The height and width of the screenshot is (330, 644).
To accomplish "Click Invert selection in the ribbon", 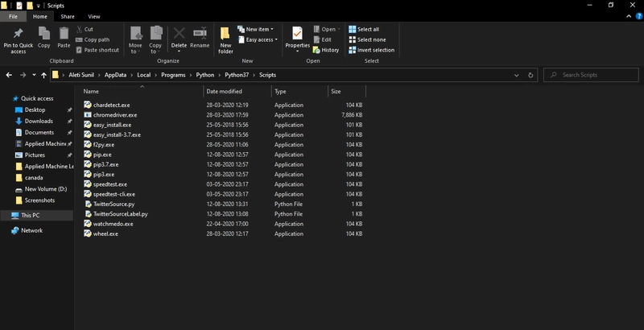I will coord(372,50).
